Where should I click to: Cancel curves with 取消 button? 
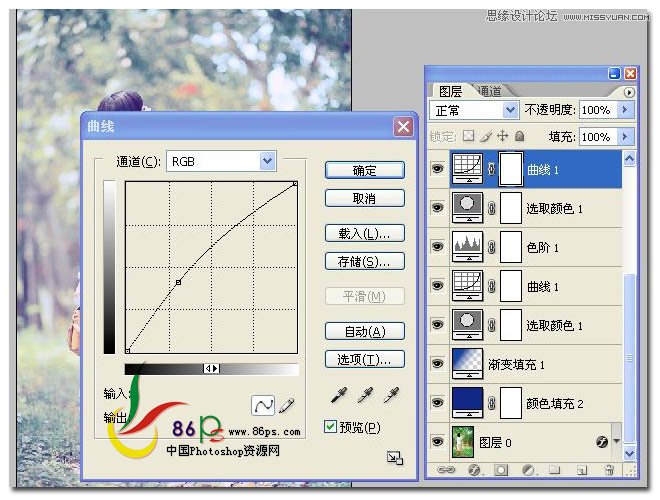click(x=365, y=198)
